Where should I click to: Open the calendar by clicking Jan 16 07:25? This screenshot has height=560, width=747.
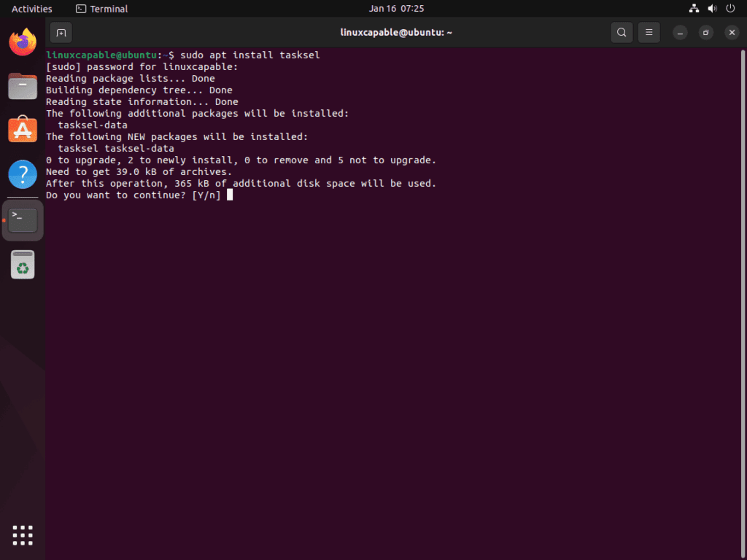click(396, 8)
